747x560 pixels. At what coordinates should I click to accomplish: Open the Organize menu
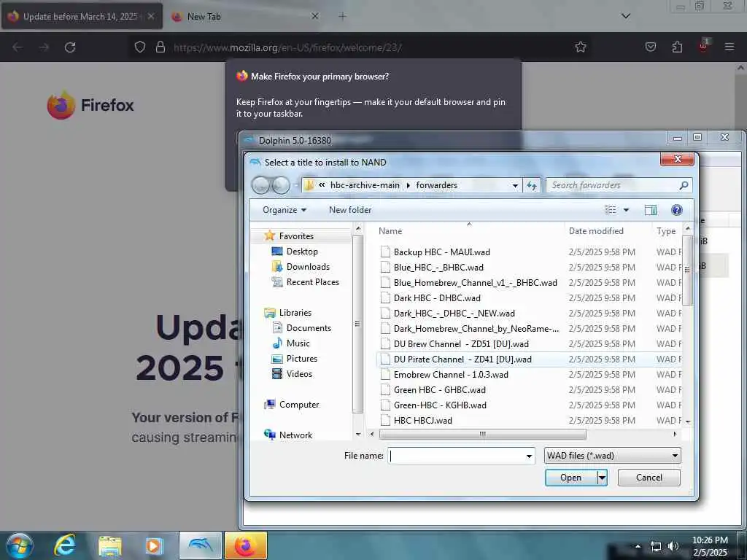pyautogui.click(x=285, y=210)
